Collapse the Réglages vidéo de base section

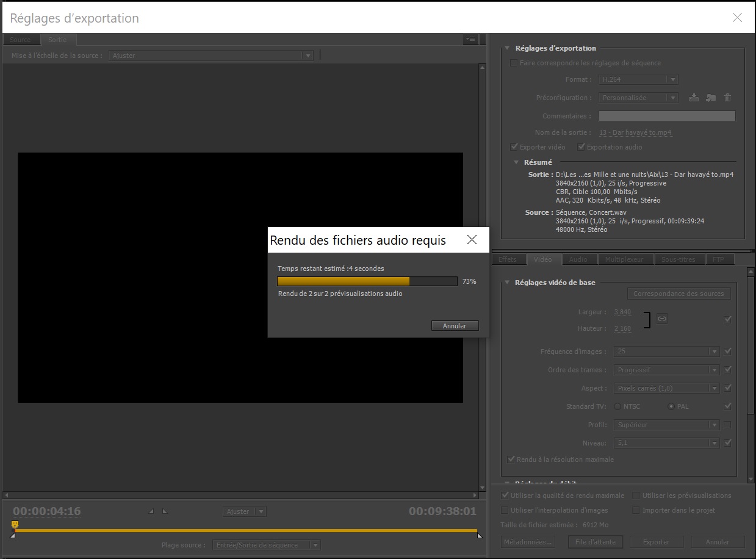click(x=506, y=283)
